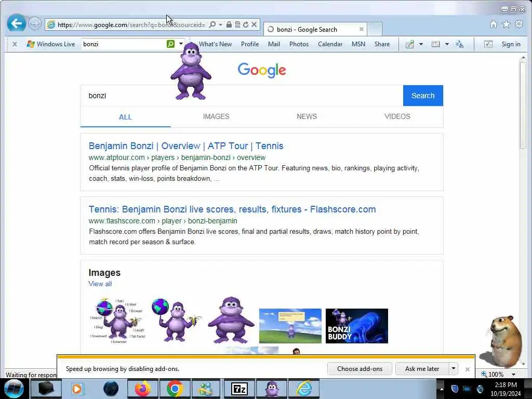Open Photos in the Windows Live toolbar

point(299,44)
